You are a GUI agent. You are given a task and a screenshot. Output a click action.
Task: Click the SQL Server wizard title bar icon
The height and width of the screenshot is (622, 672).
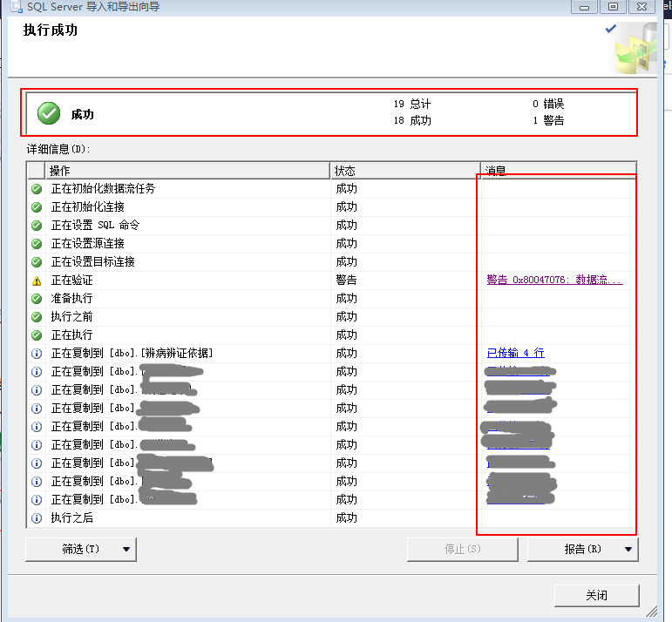point(17,6)
